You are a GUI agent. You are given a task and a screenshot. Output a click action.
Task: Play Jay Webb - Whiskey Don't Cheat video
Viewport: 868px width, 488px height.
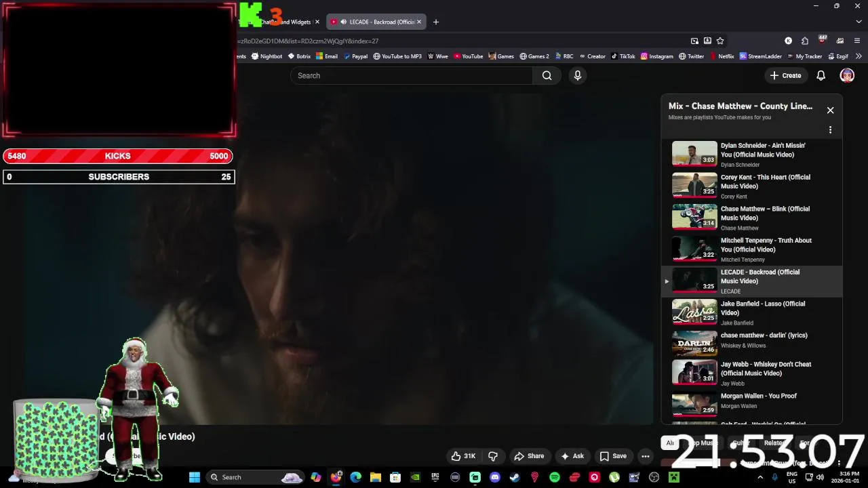pos(752,373)
